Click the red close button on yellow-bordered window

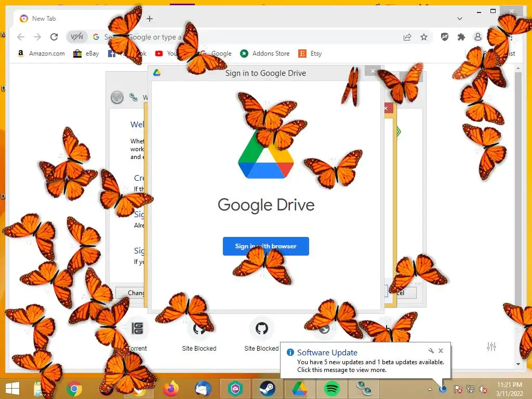[387, 108]
